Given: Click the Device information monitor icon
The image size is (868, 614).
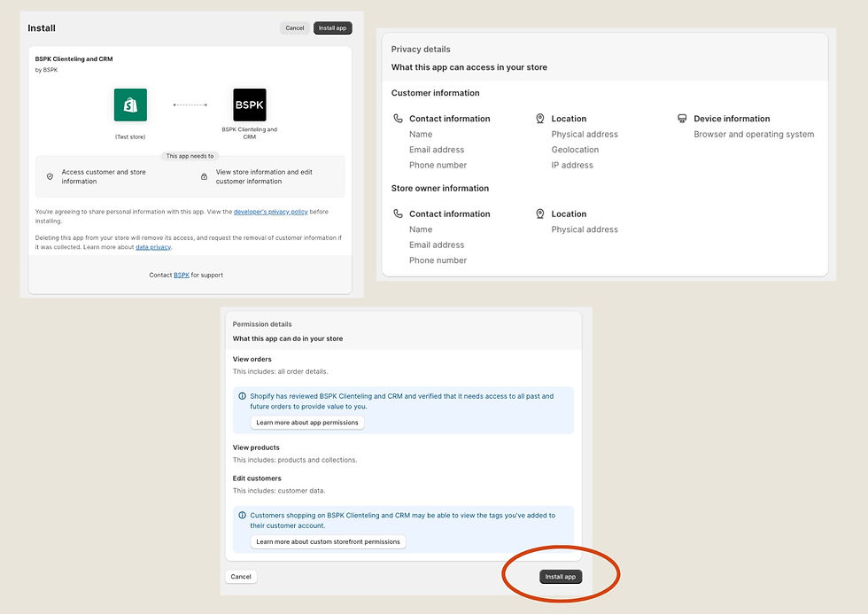Looking at the screenshot, I should (682, 119).
